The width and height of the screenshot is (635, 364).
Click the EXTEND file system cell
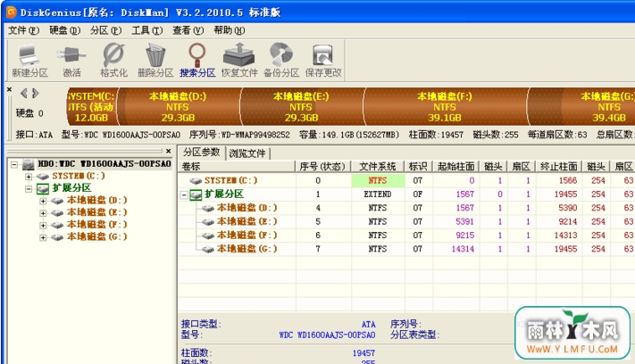(x=378, y=194)
